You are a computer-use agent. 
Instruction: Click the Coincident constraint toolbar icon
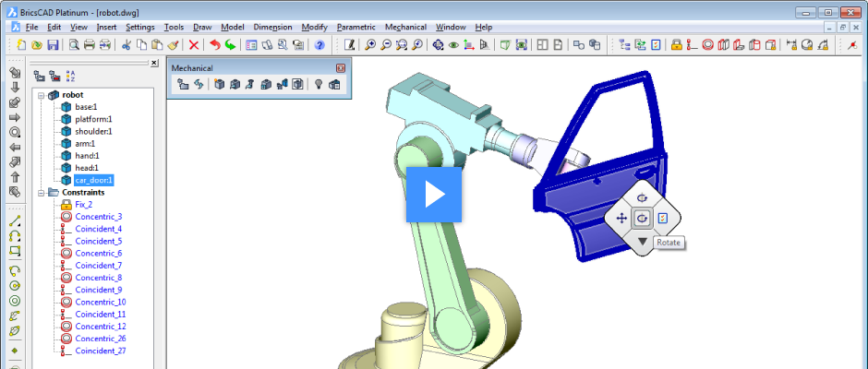pyautogui.click(x=692, y=45)
